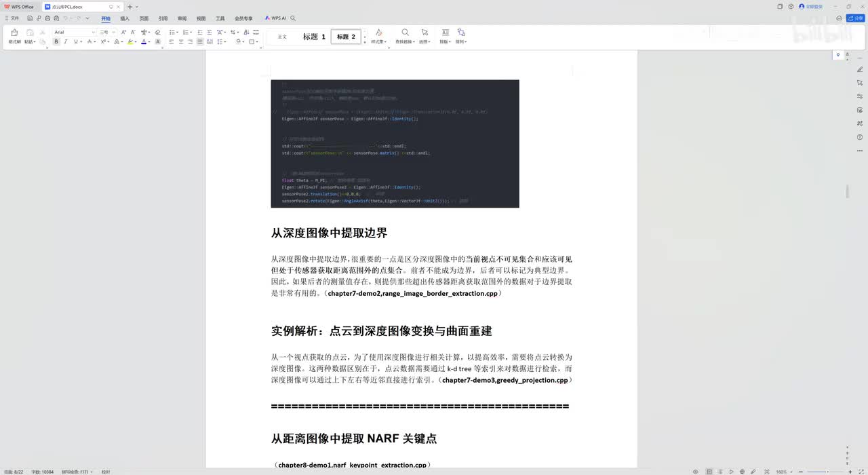Click the selection cursor icon in right sidebar
The height and width of the screenshot is (475, 868).
click(860, 83)
